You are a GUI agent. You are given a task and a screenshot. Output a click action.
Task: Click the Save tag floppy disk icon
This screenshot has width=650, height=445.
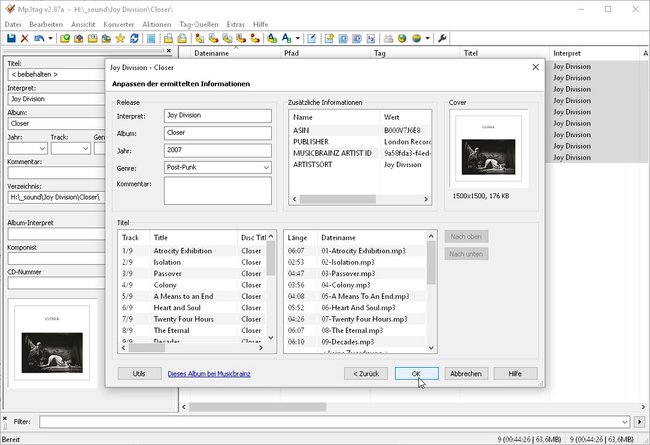(11, 39)
